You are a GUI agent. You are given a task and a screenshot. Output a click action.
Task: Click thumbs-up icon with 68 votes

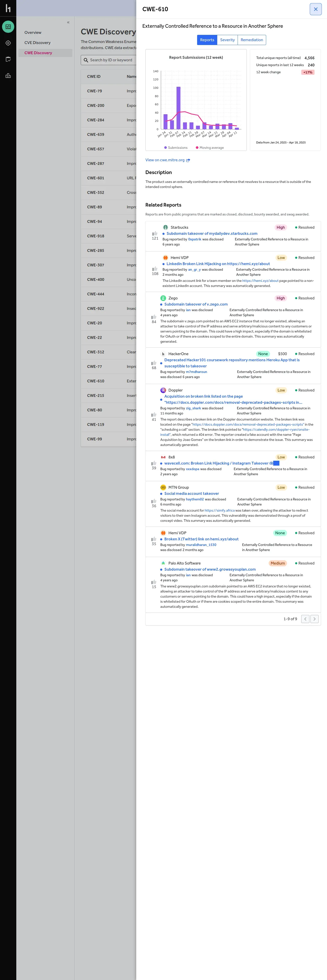click(x=154, y=363)
